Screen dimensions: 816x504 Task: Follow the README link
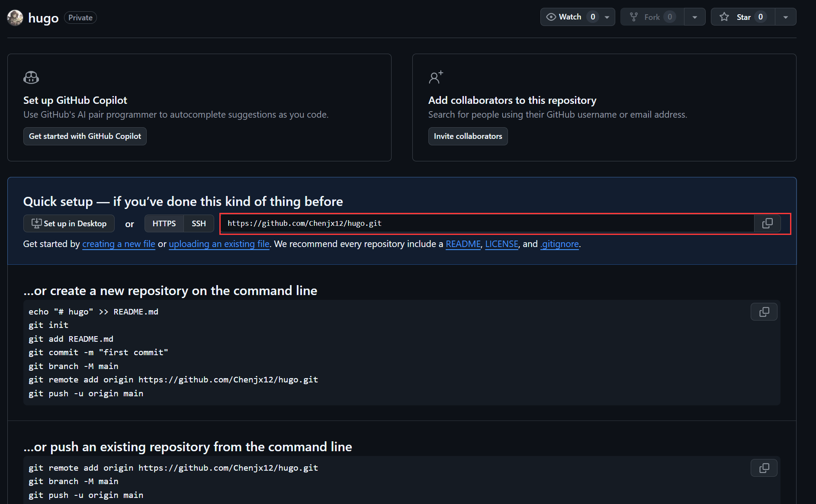(x=463, y=244)
